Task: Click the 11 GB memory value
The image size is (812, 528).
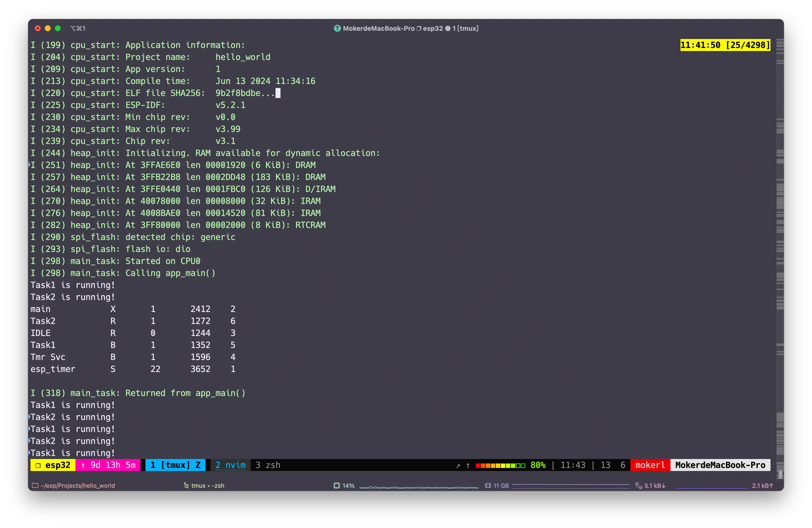Action: tap(501, 485)
